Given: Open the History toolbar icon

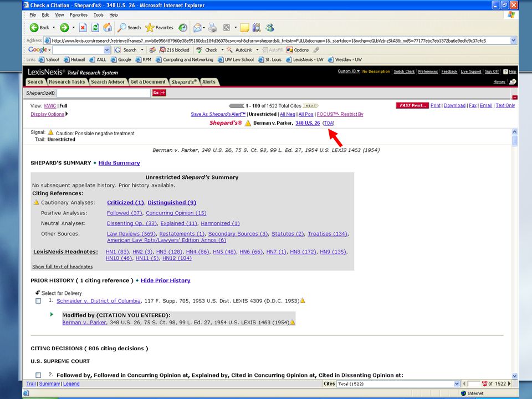Looking at the screenshot, I should coord(183,28).
